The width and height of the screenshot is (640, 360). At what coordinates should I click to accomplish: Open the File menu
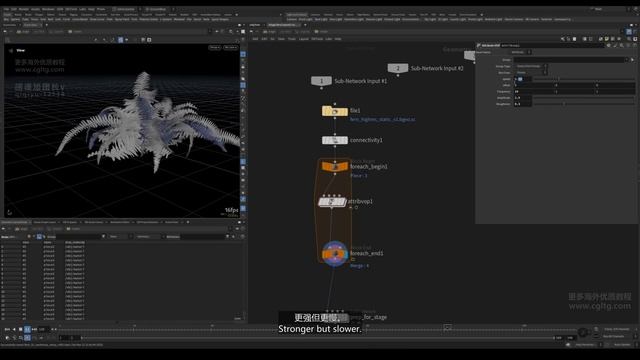coord(6,9)
